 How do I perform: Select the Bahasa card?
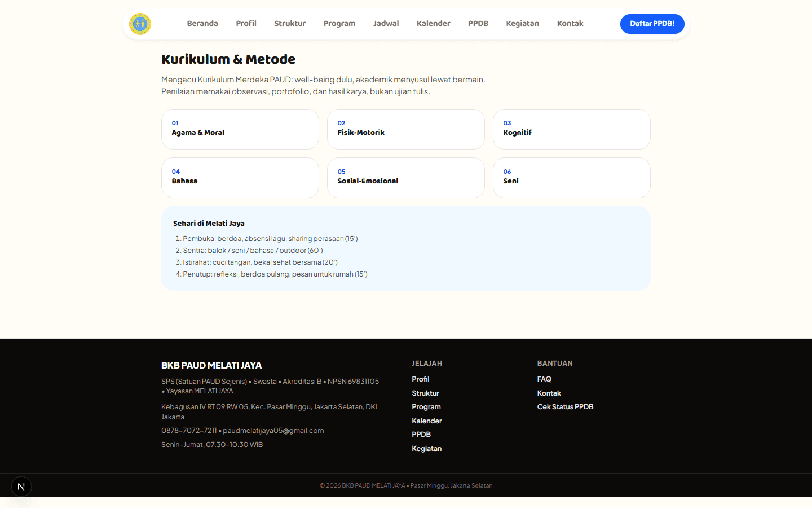pos(240,178)
